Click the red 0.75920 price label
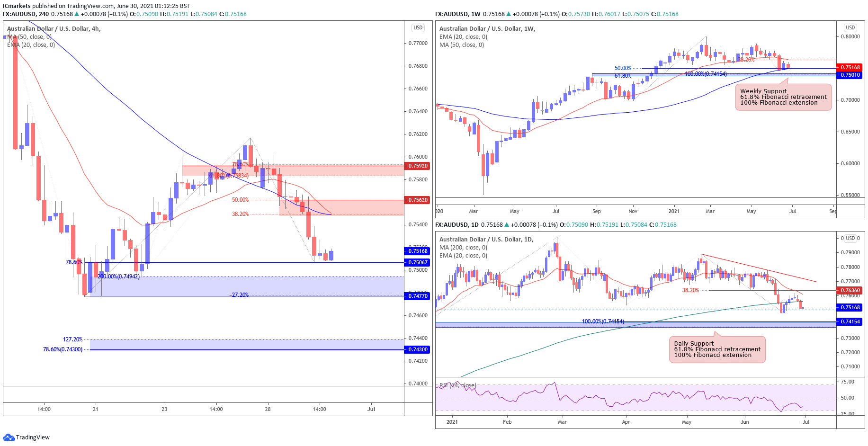 (x=418, y=166)
